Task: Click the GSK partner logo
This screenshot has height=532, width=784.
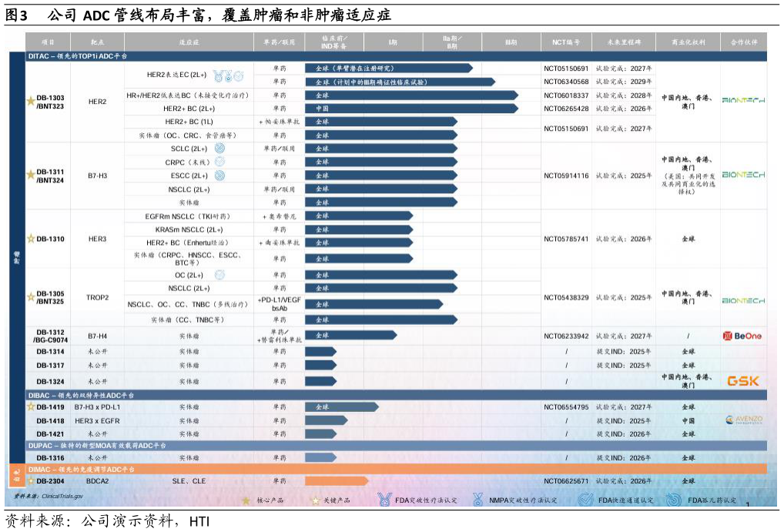Action: click(742, 381)
